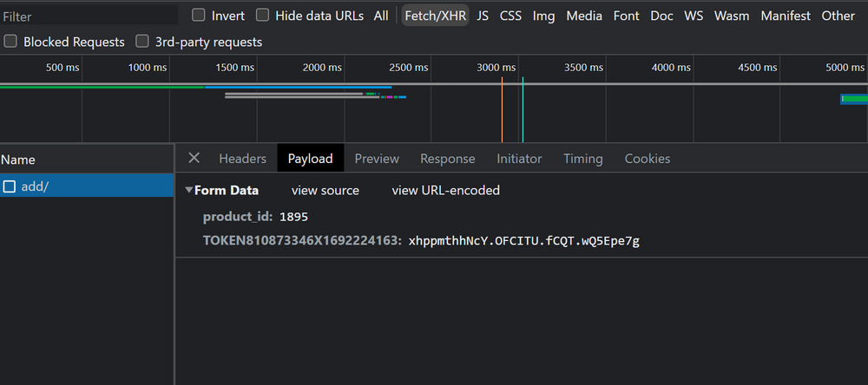Filter requests by WS type
Screen dimensions: 868x385
pos(694,16)
